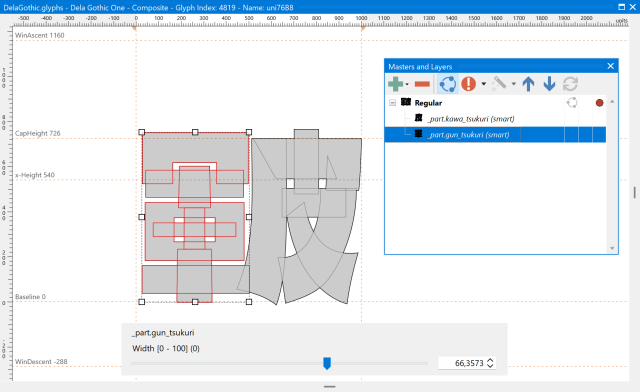The image size is (640, 392).
Task: Click the bottom-right selection handle of gun component
Action: [x=249, y=302]
